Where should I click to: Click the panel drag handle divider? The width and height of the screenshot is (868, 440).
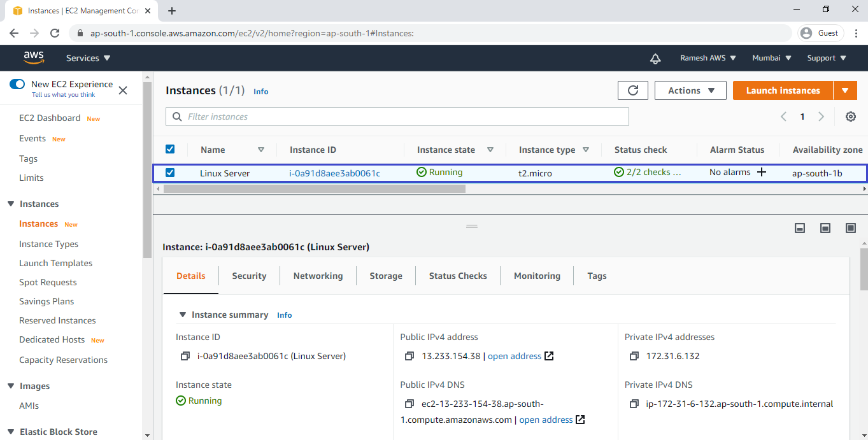pyautogui.click(x=472, y=226)
